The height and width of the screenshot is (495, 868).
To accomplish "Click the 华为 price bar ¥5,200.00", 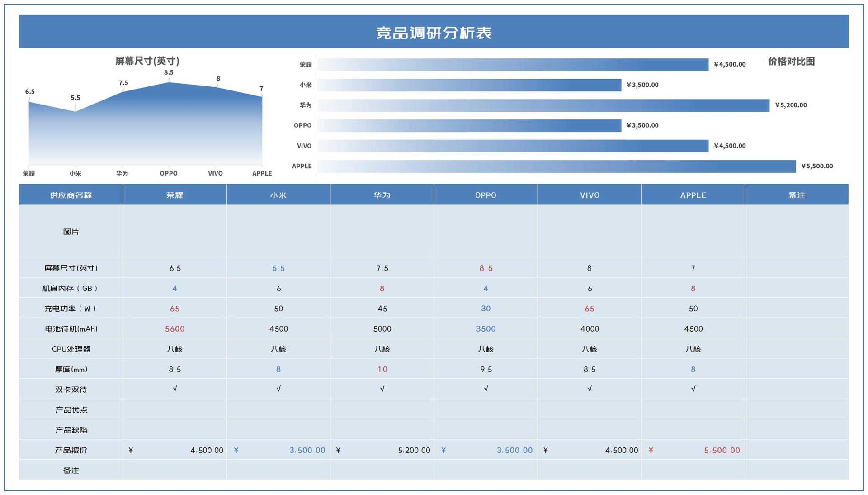I will 542,105.
